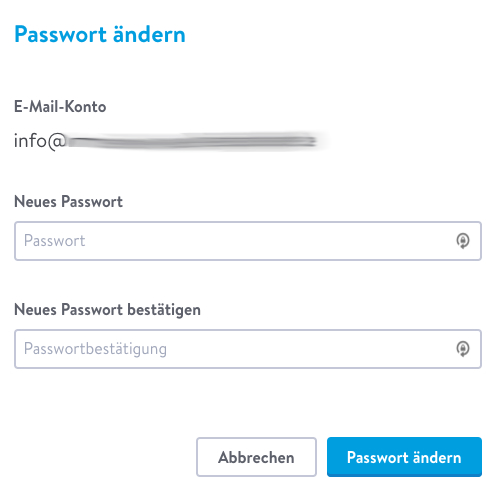Click the password manager icon in Passwort field
Image resolution: width=497 pixels, height=492 pixels.
point(463,241)
